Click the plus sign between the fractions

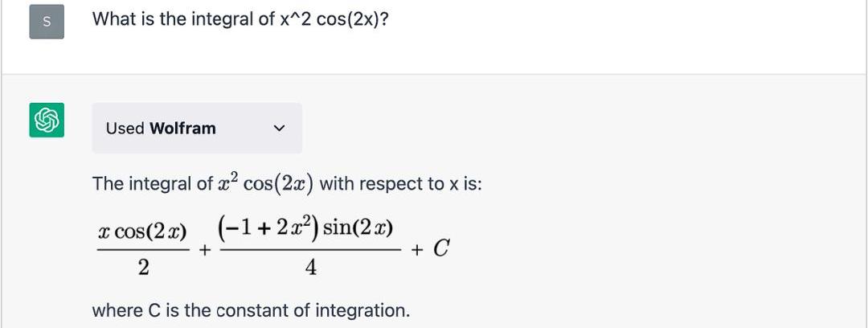205,251
